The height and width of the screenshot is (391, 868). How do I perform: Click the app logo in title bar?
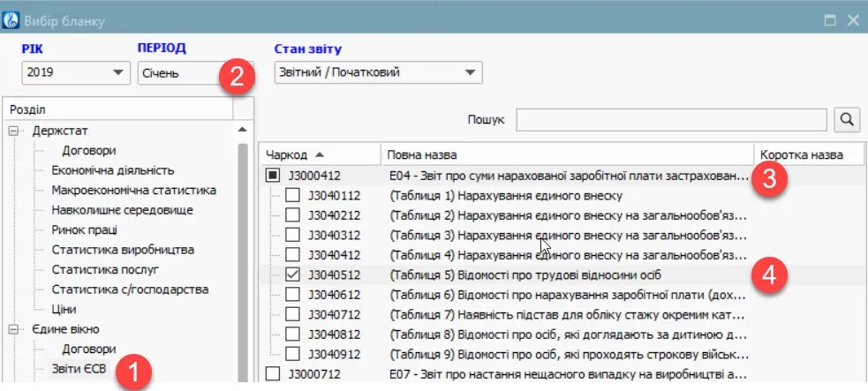coord(11,21)
